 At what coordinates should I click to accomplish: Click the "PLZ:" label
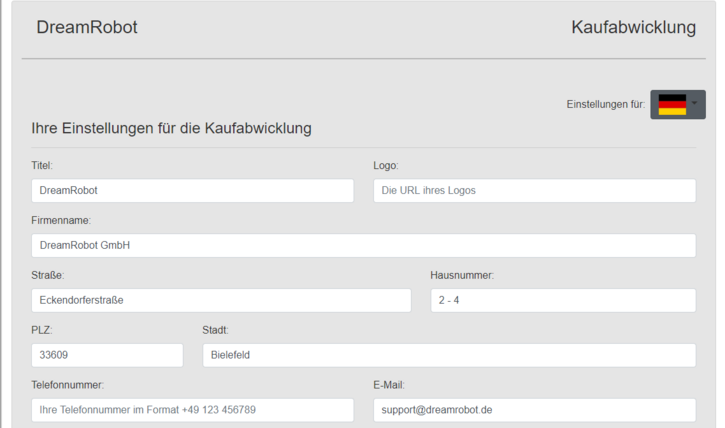click(42, 330)
